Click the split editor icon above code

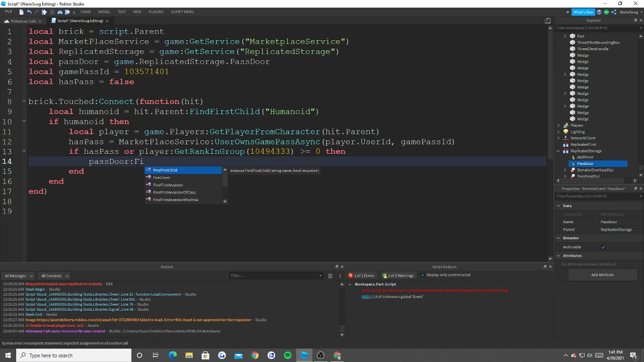pyautogui.click(x=547, y=21)
